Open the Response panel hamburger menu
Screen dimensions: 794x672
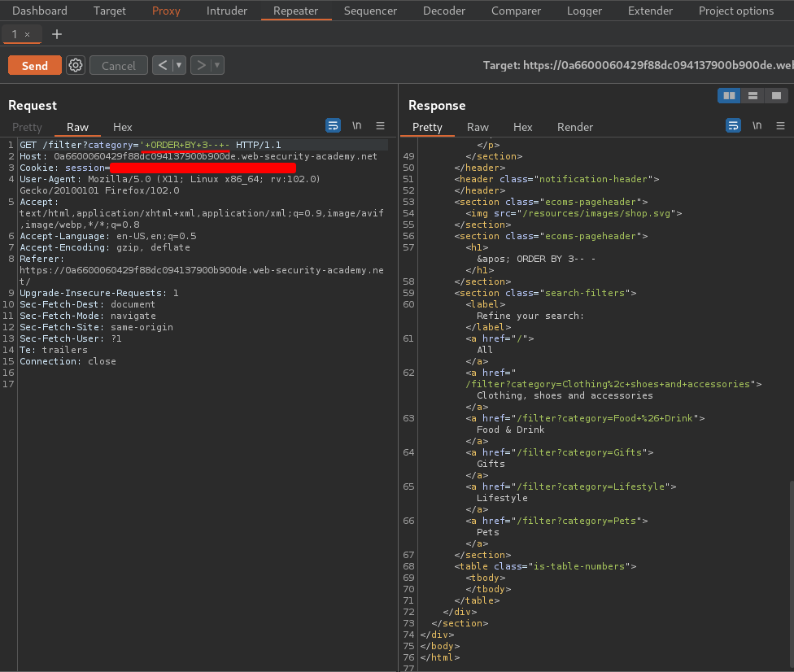[x=780, y=125]
